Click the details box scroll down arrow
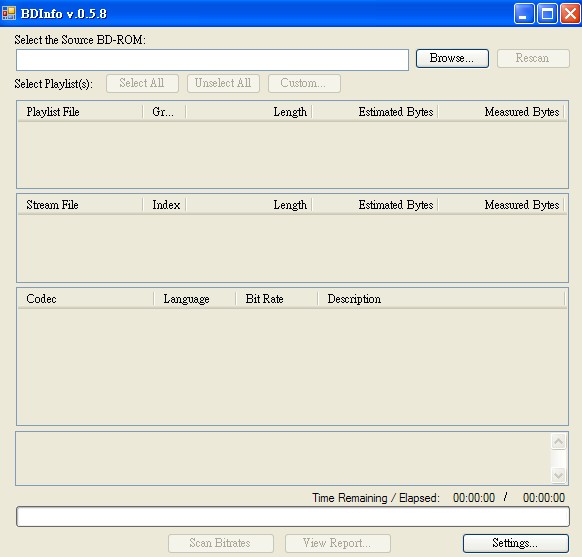Screen dimensions: 582x557 tap(559, 475)
